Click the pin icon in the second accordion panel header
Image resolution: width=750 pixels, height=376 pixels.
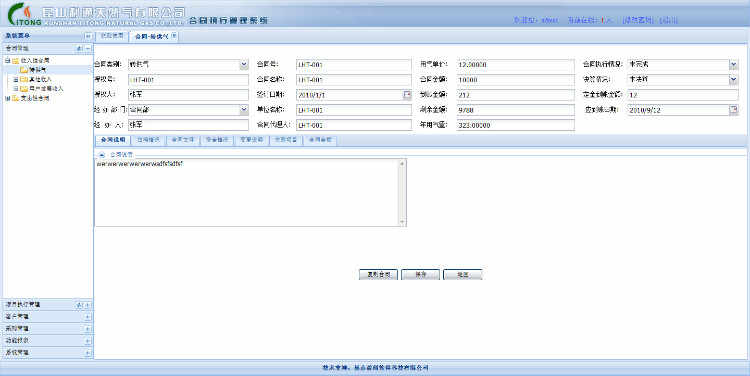pyautogui.click(x=79, y=305)
